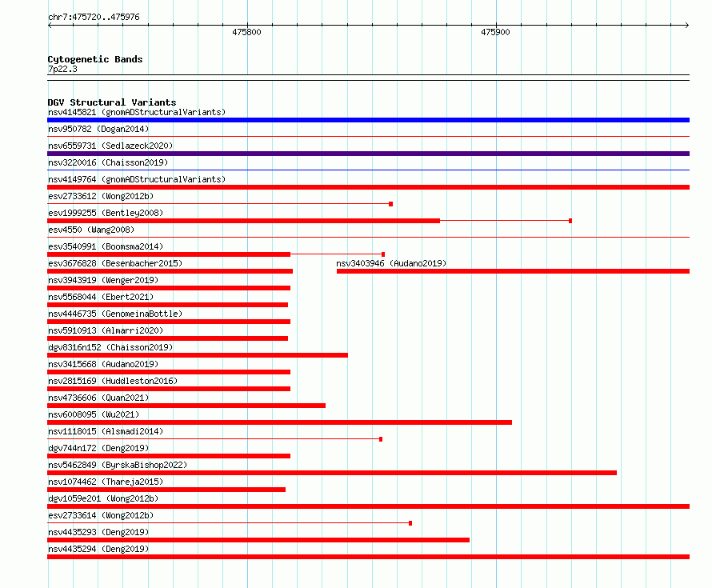Open the nsv3403946 (Audano2019) label
The width and height of the screenshot is (712, 588).
point(391,263)
